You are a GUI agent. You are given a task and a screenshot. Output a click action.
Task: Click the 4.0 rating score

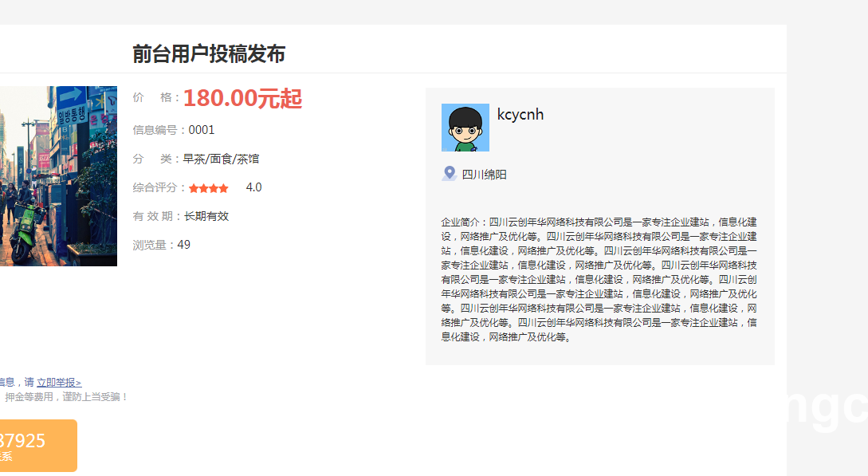tap(253, 187)
